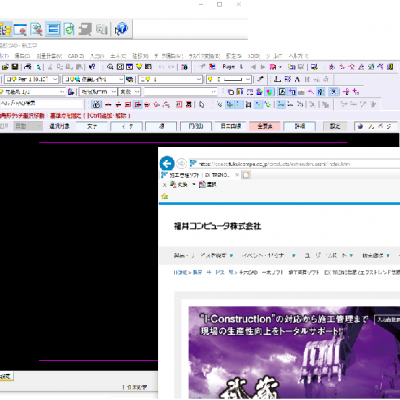
Task: Follow the HOME breadcrumb link
Action: [180, 272]
